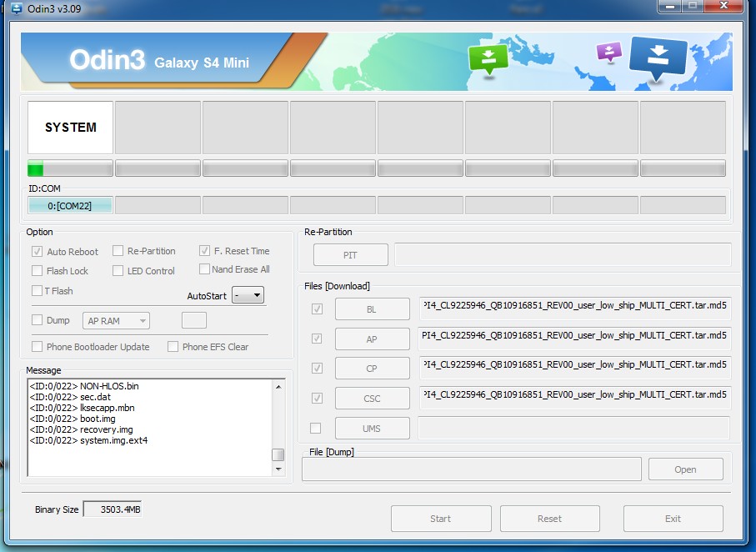Click the SYSTEM status box
756x552 pixels.
click(x=70, y=128)
